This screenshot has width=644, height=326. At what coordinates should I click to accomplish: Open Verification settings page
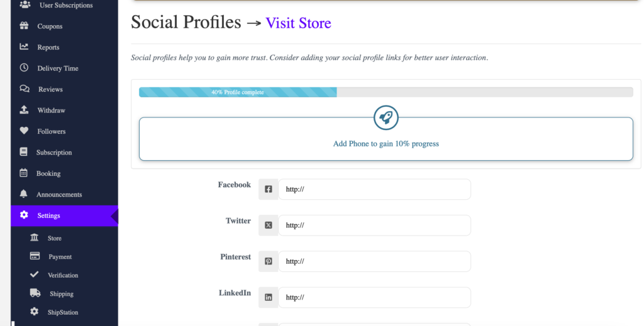[62, 274]
